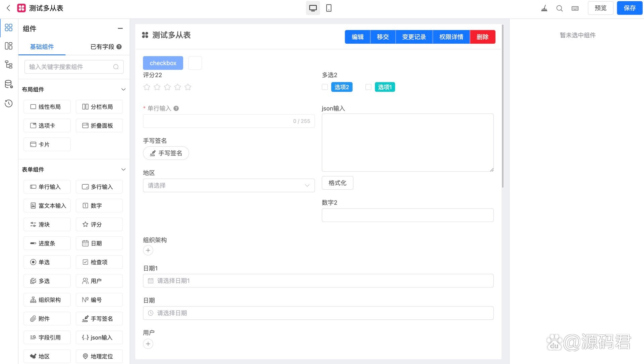Click the 保存 save button
This screenshot has width=644, height=364.
point(630,8)
